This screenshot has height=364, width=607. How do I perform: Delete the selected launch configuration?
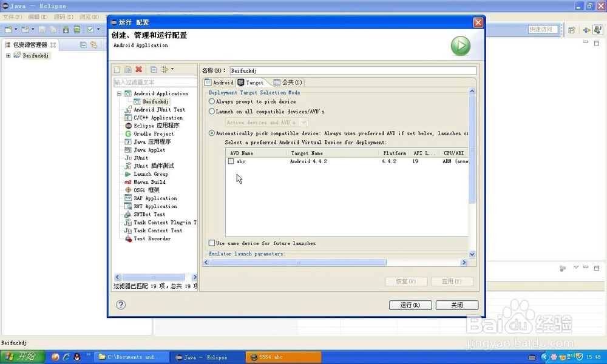coord(138,69)
